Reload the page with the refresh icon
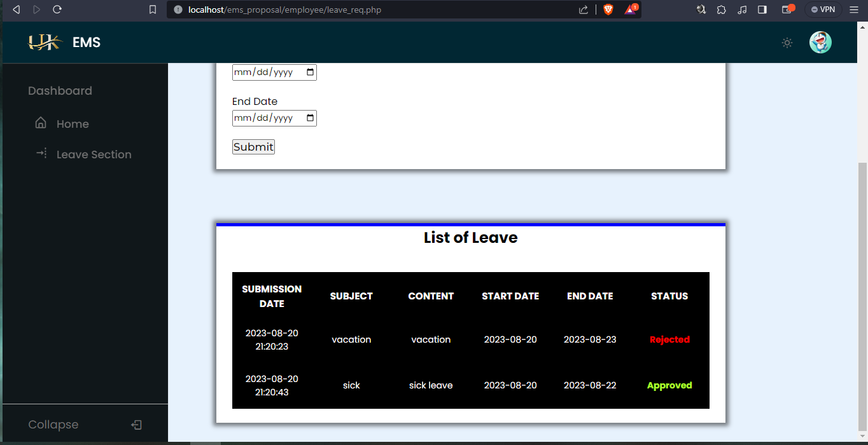Screen dimensions: 868x445 (57, 10)
